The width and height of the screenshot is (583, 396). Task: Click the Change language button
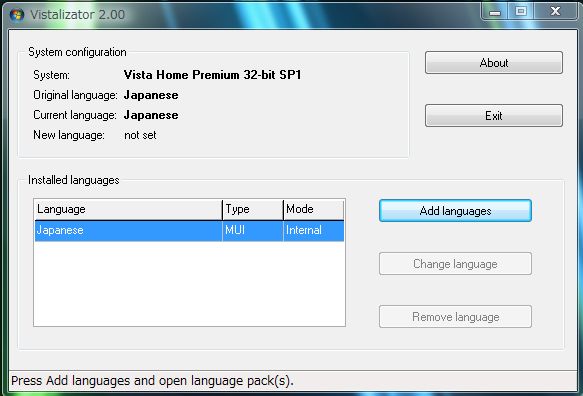pyautogui.click(x=455, y=264)
